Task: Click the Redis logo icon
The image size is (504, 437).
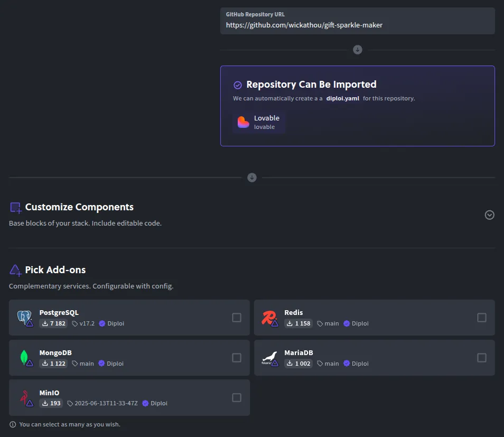Action: 269,317
